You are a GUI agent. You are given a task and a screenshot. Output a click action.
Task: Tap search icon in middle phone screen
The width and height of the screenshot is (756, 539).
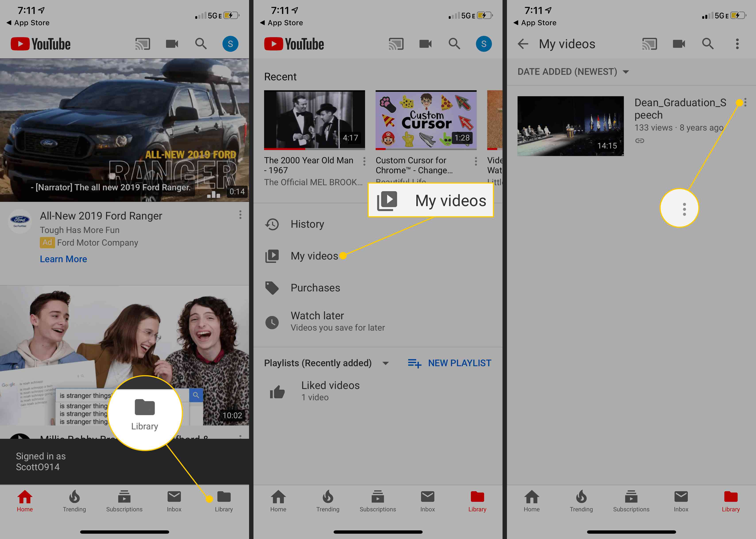[x=454, y=44]
